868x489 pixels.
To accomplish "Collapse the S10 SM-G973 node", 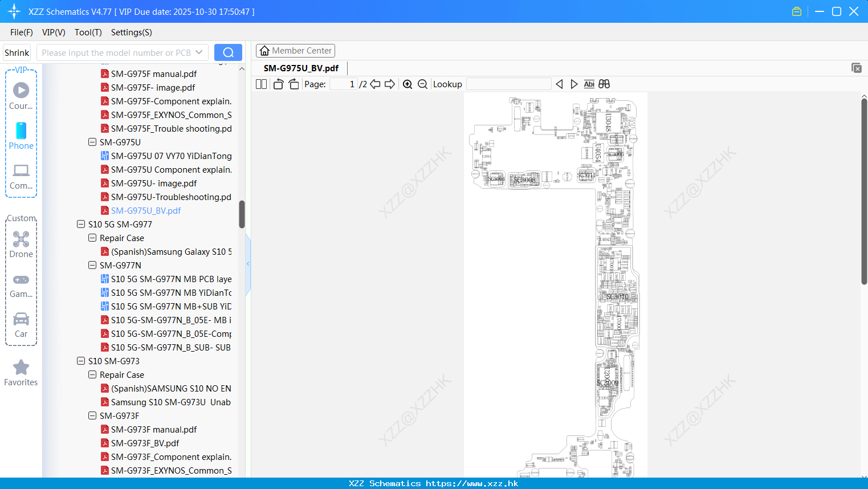I will 81,361.
